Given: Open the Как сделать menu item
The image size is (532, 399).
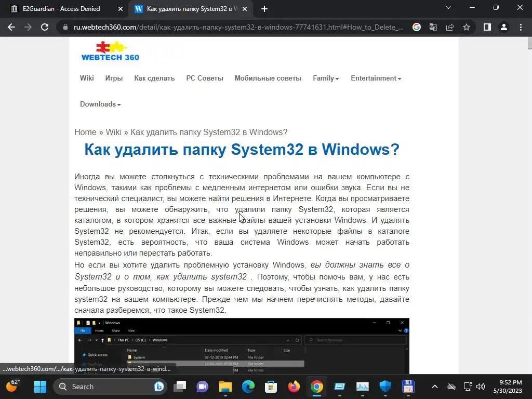Looking at the screenshot, I should [154, 78].
